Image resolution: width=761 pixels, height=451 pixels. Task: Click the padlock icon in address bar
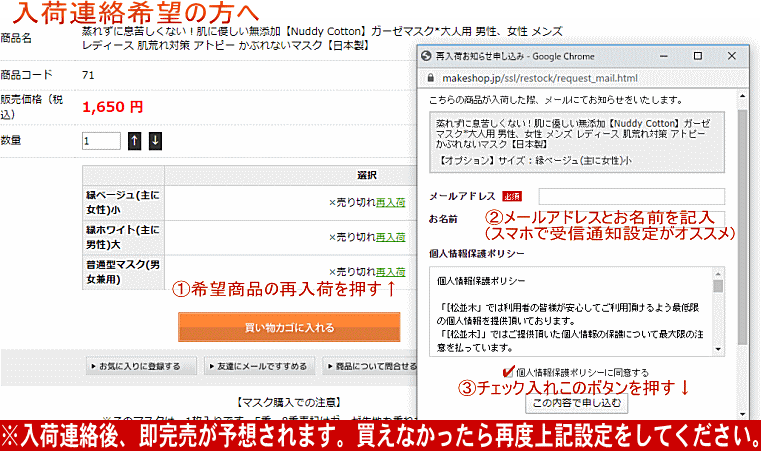(x=431, y=77)
